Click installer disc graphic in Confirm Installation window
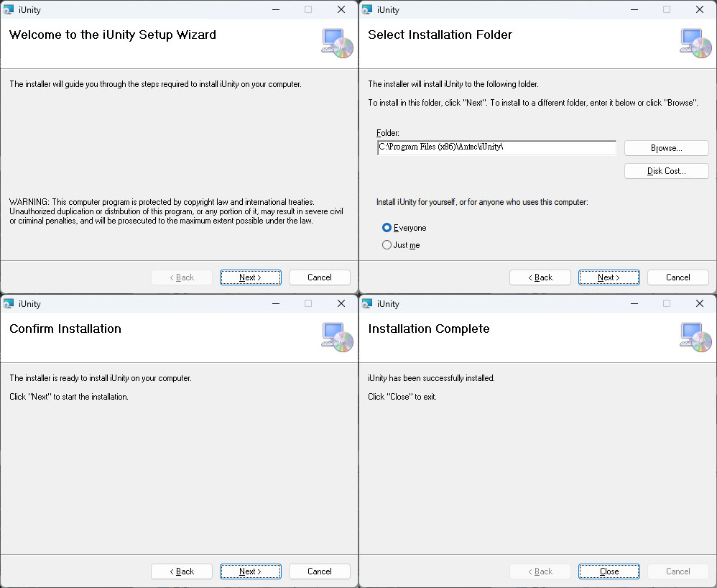Image resolution: width=717 pixels, height=588 pixels. [338, 337]
